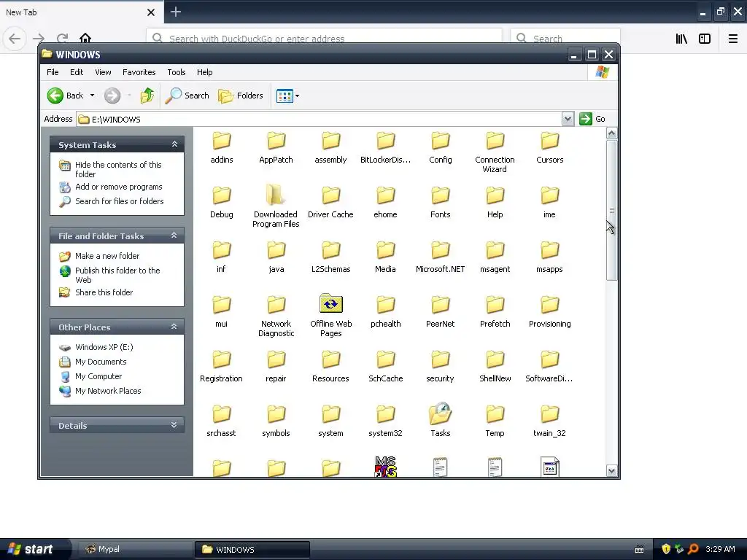Select the Temp folder
The image size is (747, 560).
pyautogui.click(x=495, y=421)
